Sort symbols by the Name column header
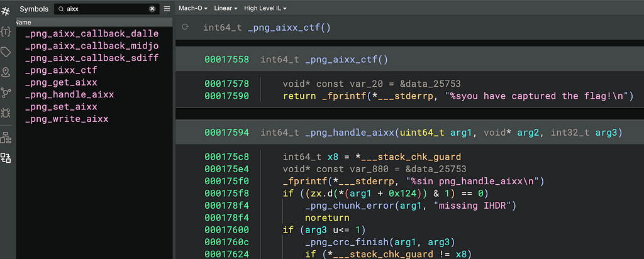Screen dimensions: 644x259 click(x=94, y=23)
